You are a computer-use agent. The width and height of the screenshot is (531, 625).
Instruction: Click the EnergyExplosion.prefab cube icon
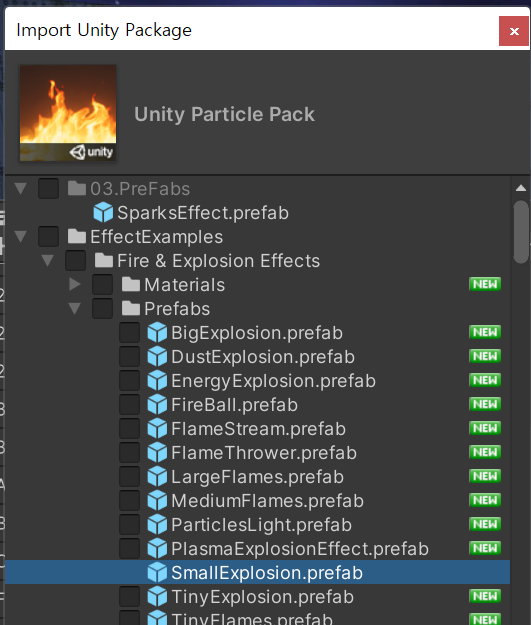157,381
